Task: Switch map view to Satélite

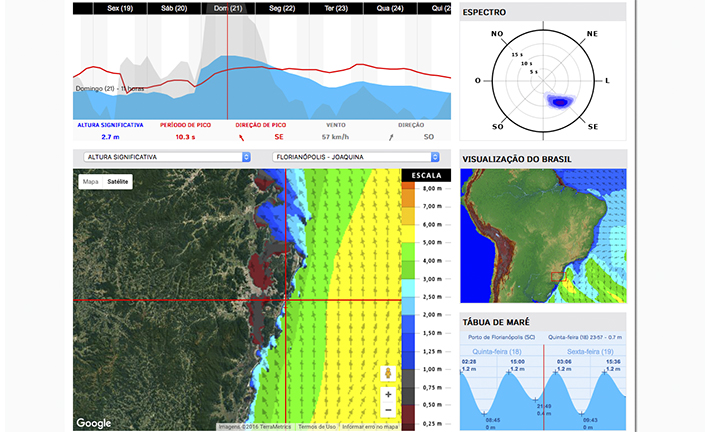Action: [118, 182]
